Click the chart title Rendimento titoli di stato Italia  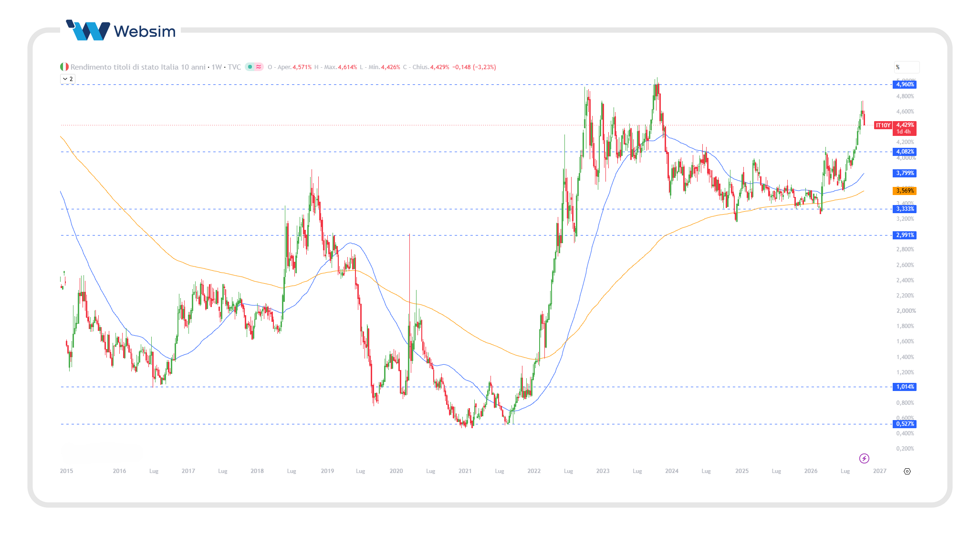138,67
